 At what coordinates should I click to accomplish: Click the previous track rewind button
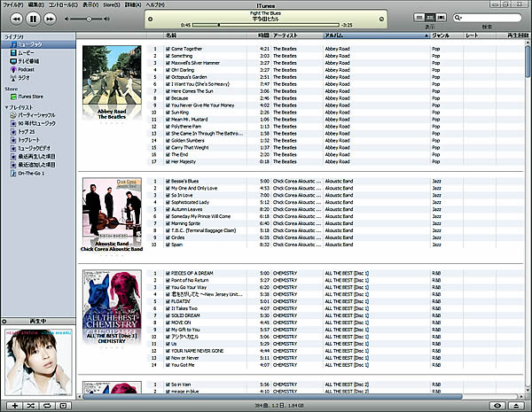tap(16, 19)
